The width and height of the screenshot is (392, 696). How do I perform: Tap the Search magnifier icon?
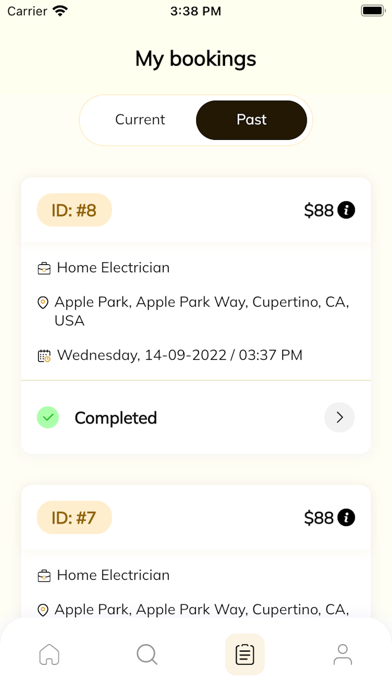coord(147,655)
